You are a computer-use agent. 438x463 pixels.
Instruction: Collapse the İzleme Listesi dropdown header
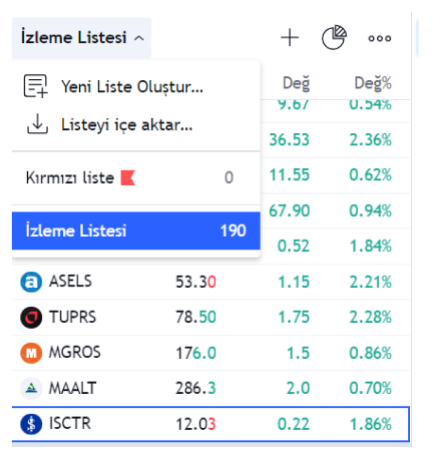coord(81,38)
